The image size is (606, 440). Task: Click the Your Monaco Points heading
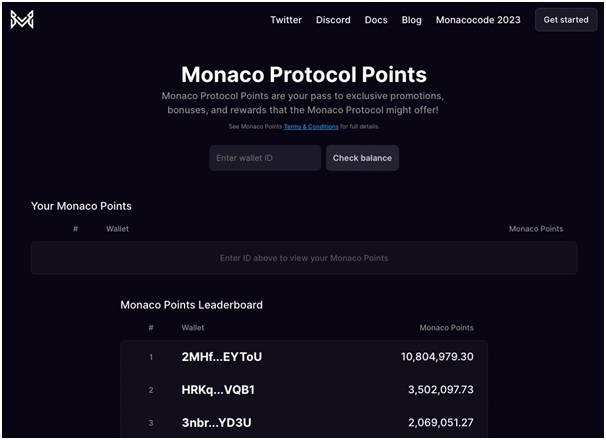click(x=81, y=206)
